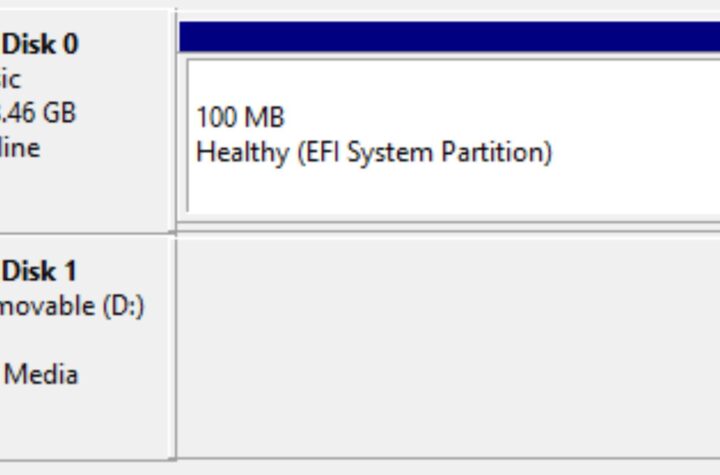The width and height of the screenshot is (720, 475).
Task: Click the dark blue partition color bar
Action: click(450, 37)
